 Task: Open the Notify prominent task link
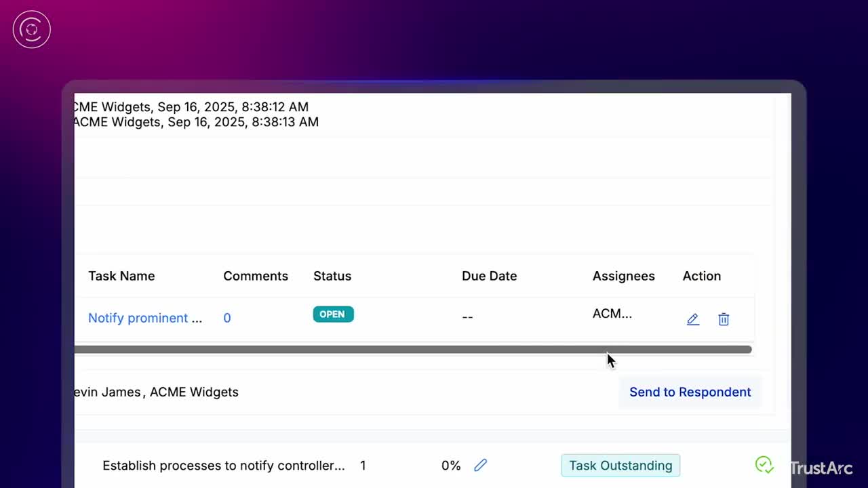pyautogui.click(x=145, y=318)
